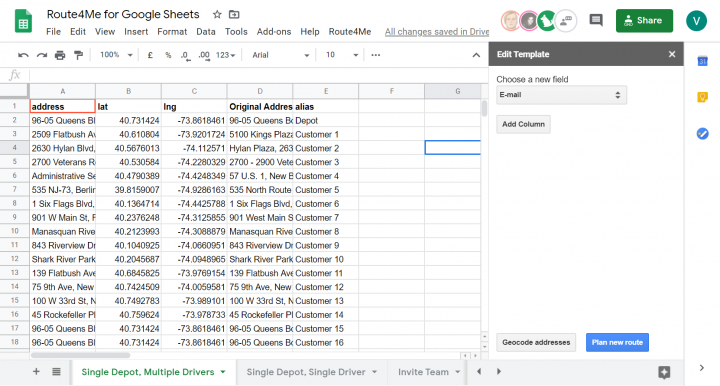This screenshot has width=720, height=386.
Task: Select column G header
Action: [457, 91]
